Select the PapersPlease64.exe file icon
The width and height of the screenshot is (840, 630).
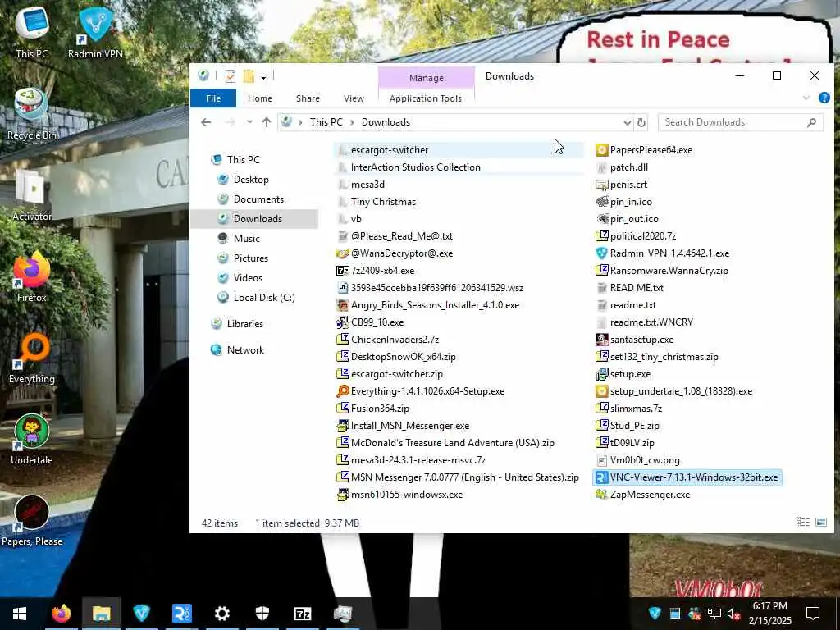coord(601,150)
